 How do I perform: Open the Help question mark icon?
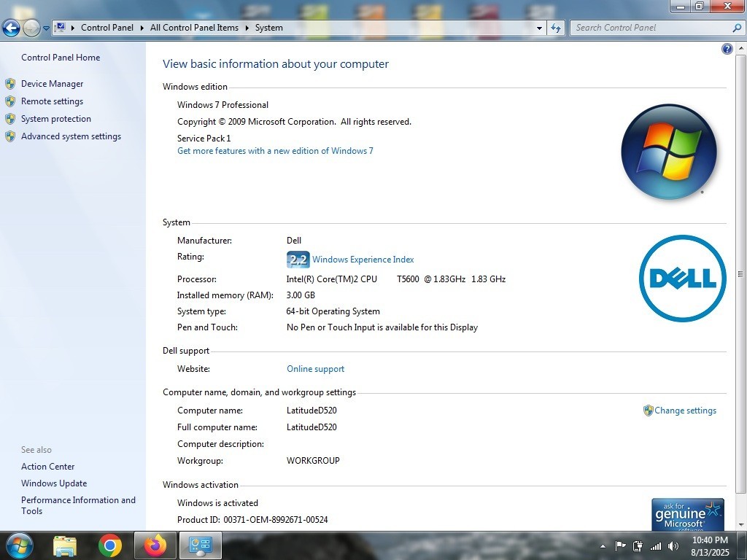[727, 49]
